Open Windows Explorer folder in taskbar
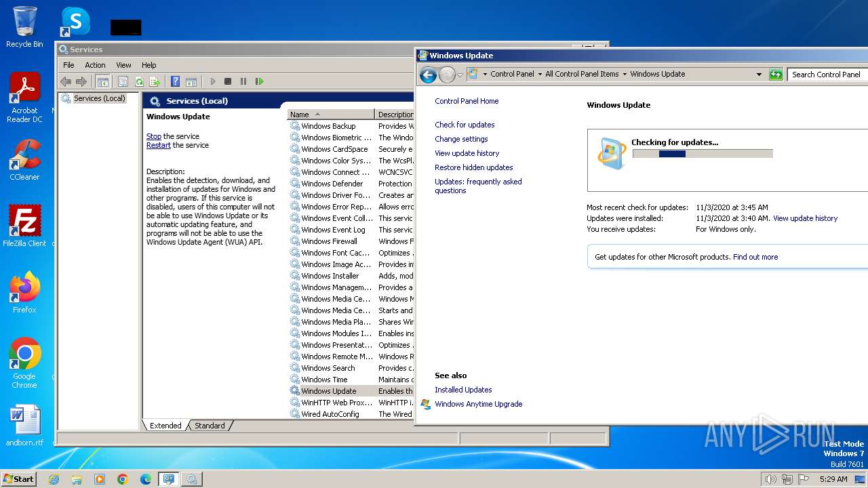The width and height of the screenshot is (868, 488). click(77, 479)
